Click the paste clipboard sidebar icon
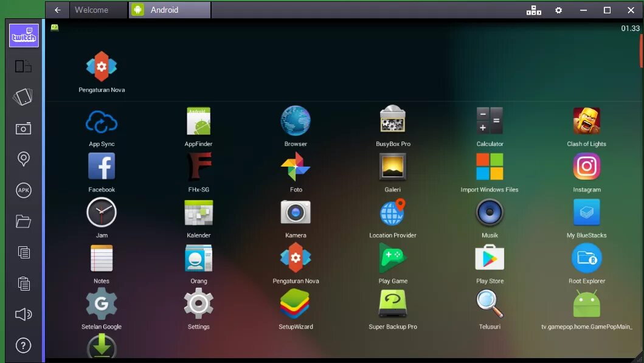Screen dimensions: 644x363 click(24, 283)
